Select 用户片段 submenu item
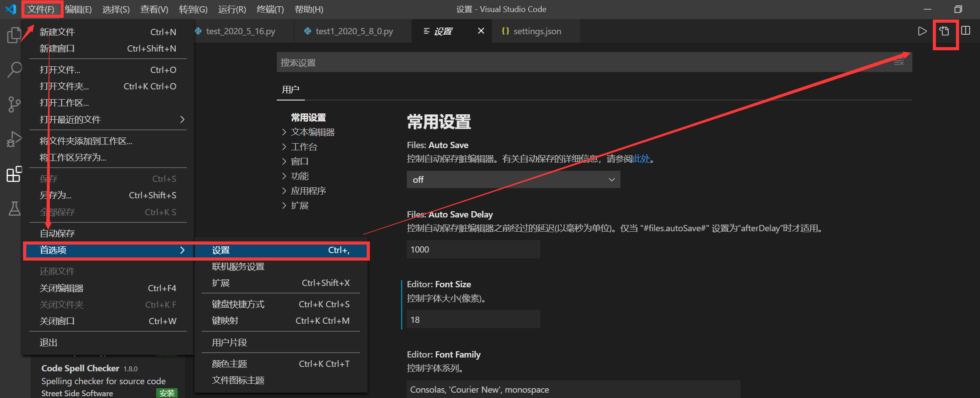This screenshot has width=980, height=398. 281,342
